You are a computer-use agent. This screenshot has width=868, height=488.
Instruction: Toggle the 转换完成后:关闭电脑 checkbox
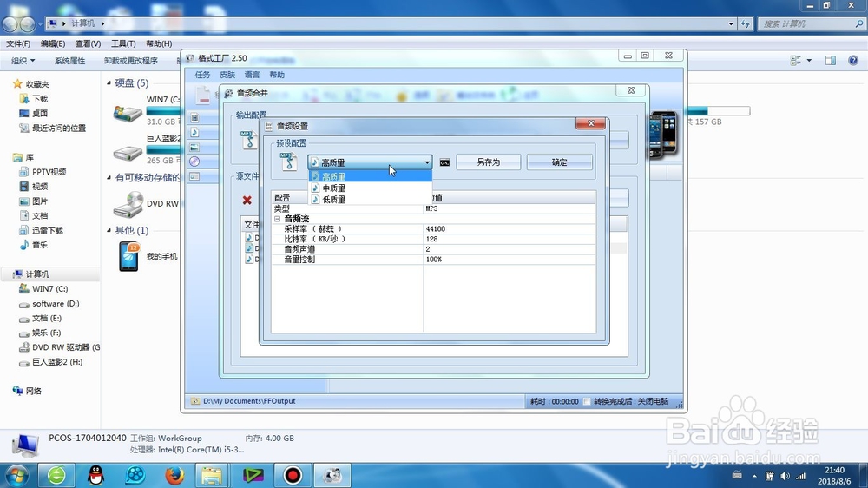coord(587,401)
